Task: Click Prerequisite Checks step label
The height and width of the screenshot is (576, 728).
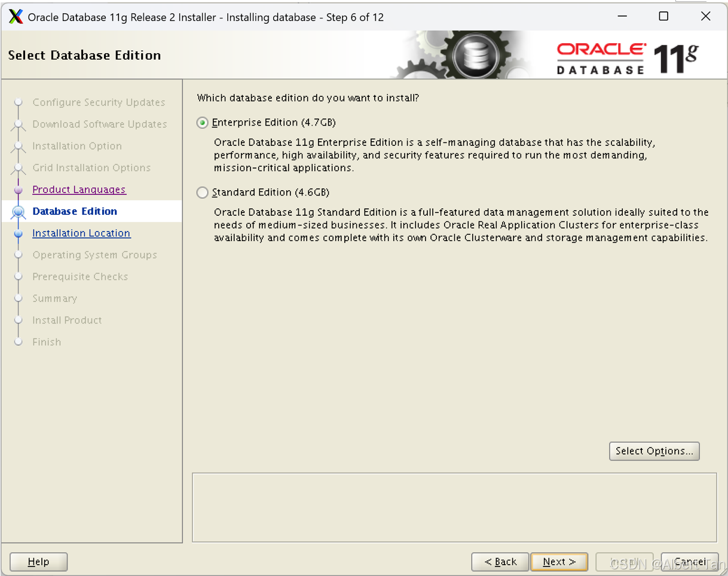Action: [80, 277]
